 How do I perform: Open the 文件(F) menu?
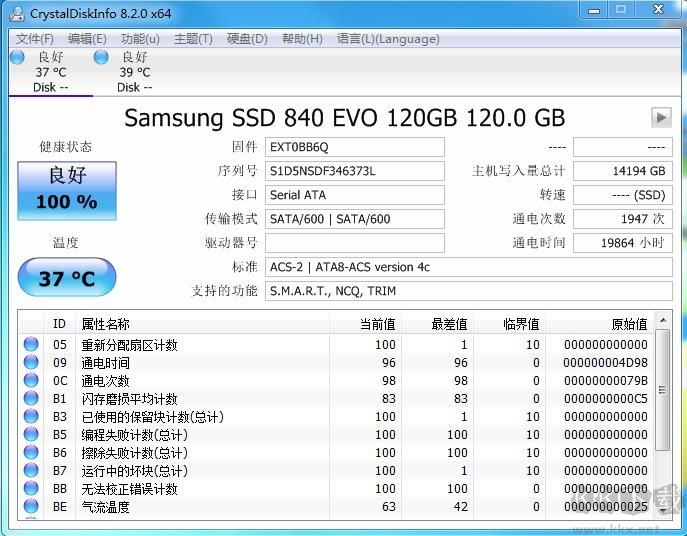[x=35, y=39]
